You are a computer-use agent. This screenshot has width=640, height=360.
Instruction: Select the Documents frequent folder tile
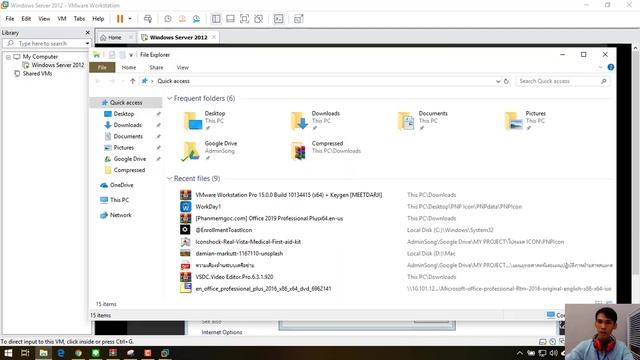422,120
